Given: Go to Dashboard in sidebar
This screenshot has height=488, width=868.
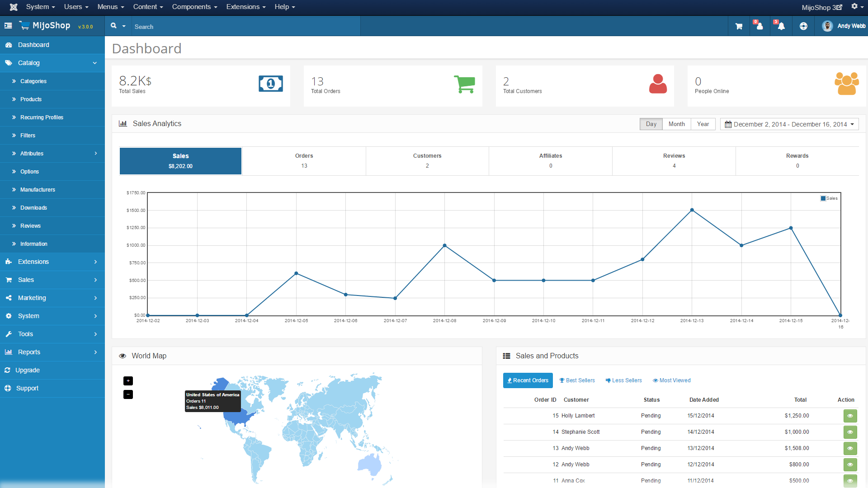Looking at the screenshot, I should tap(52, 45).
